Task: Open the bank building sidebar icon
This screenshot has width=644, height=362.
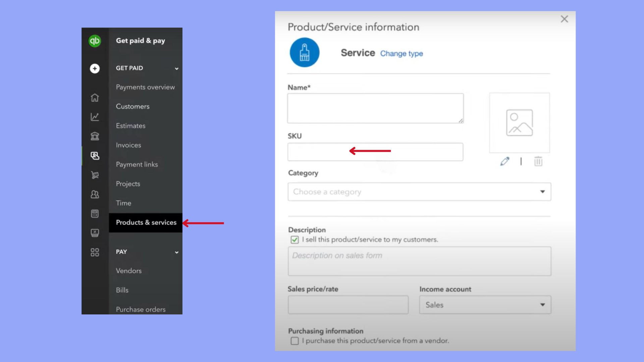Action: [95, 136]
